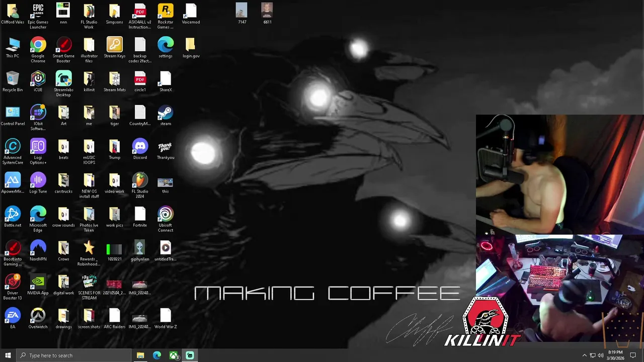Select the 'this' image file

(x=166, y=182)
